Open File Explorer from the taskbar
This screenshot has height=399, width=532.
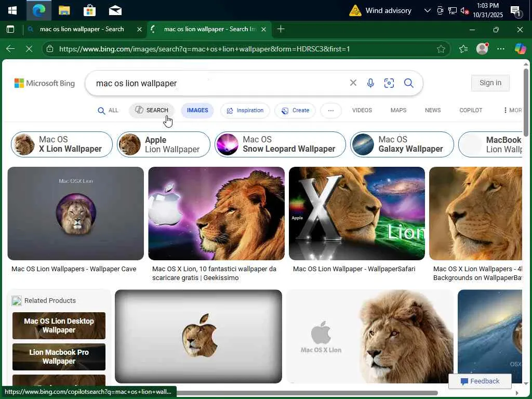(x=64, y=10)
